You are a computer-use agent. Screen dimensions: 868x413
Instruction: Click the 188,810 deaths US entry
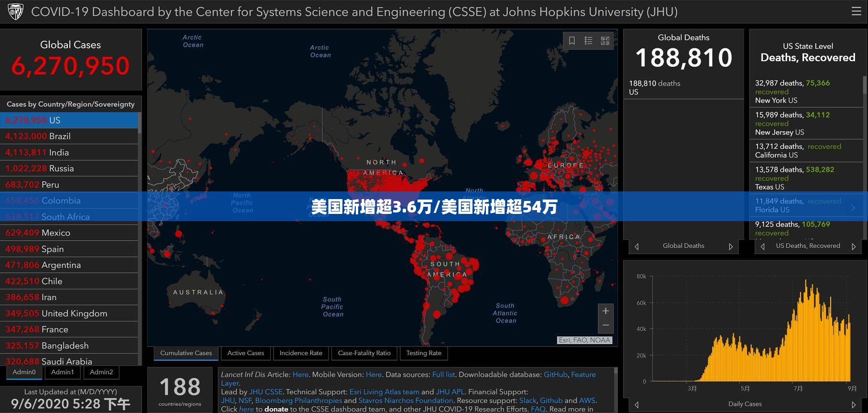coord(683,88)
